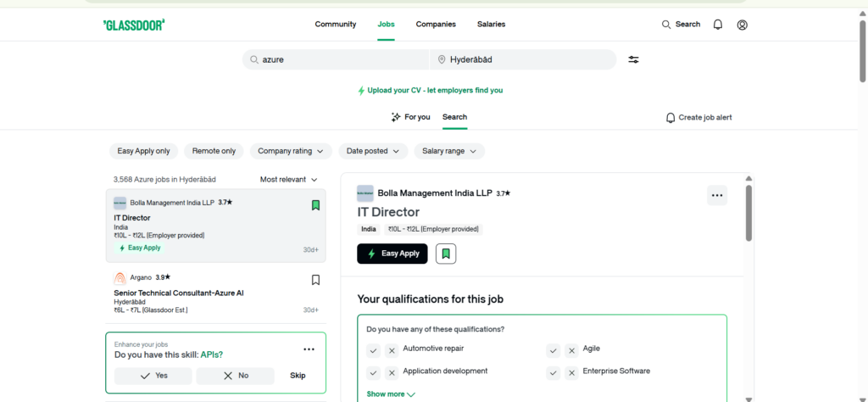The image size is (868, 402).
Task: Click Upload your CV link
Action: tap(434, 90)
